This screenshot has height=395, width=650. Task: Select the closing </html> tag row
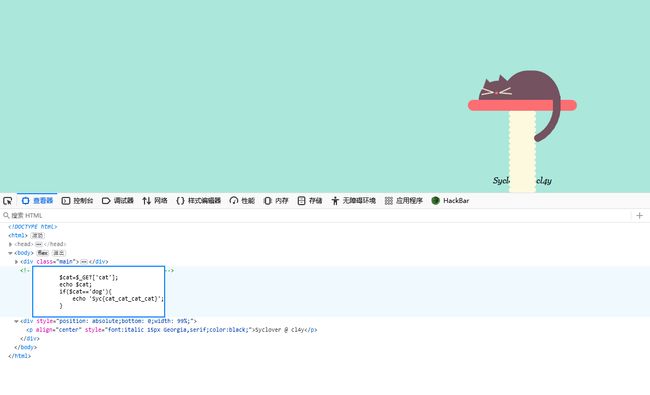coord(325,356)
